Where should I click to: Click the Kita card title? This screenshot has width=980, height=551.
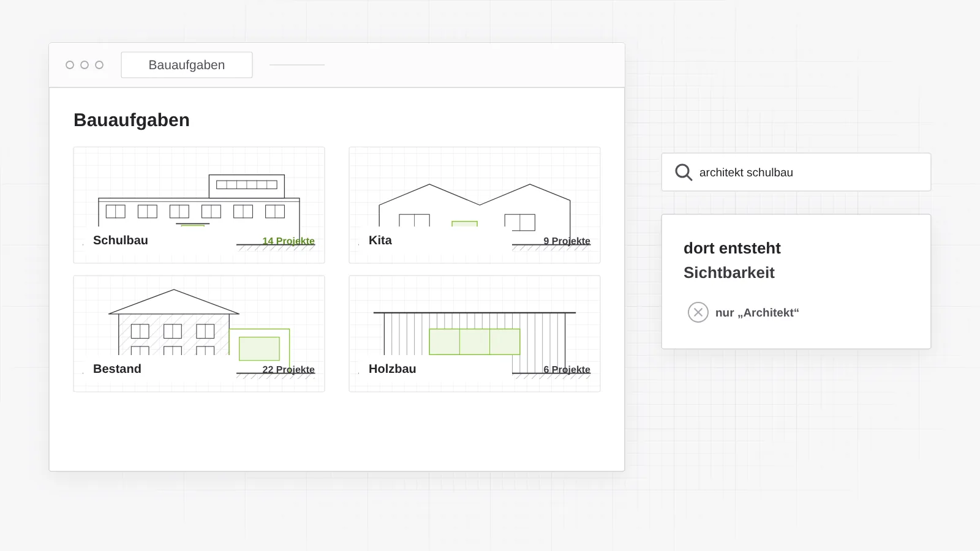tap(380, 240)
